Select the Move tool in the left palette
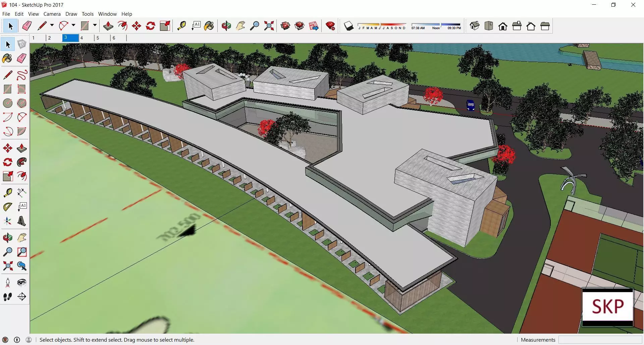 pos(8,148)
